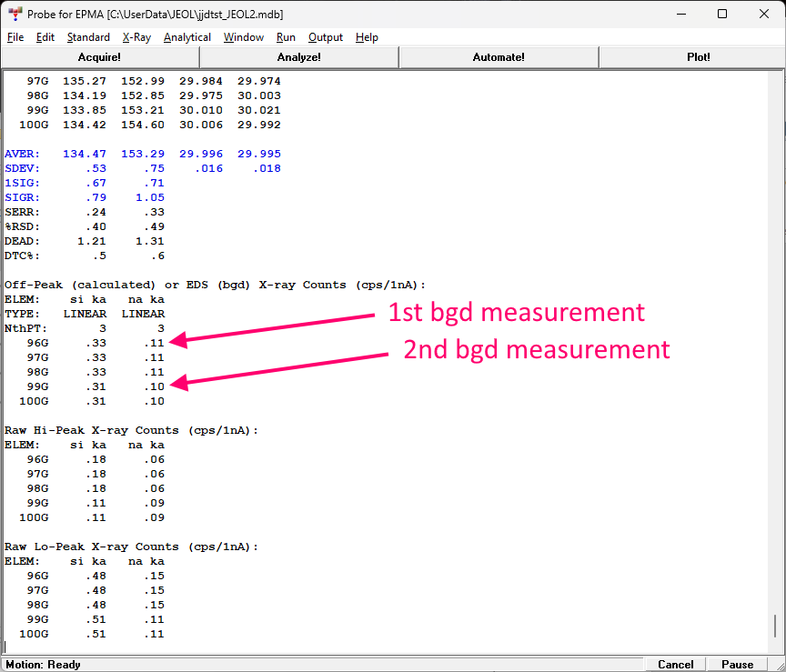Maximize the Probe for EPMA window
Image resolution: width=786 pixels, height=672 pixels.
tap(721, 15)
